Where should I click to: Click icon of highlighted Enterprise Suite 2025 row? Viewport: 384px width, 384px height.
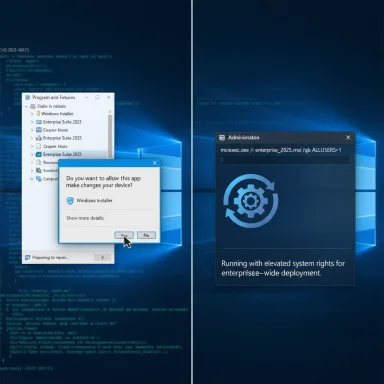point(39,154)
